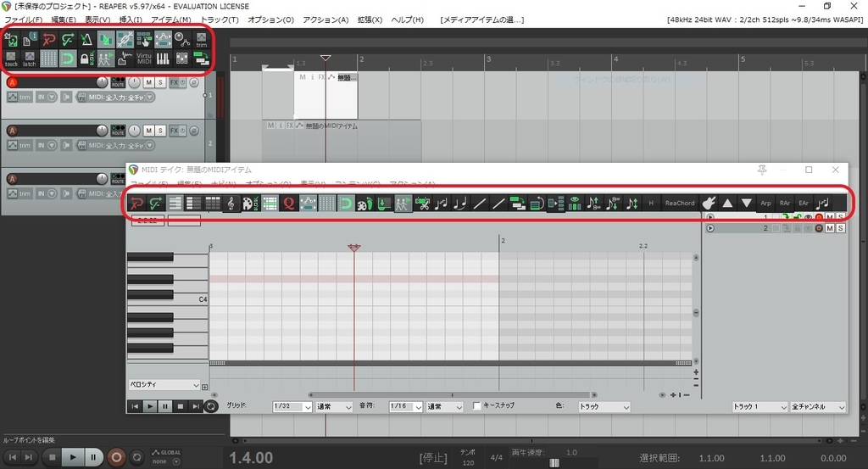Open grid 1/32 dropdown in MIDI editor

[x=292, y=406]
